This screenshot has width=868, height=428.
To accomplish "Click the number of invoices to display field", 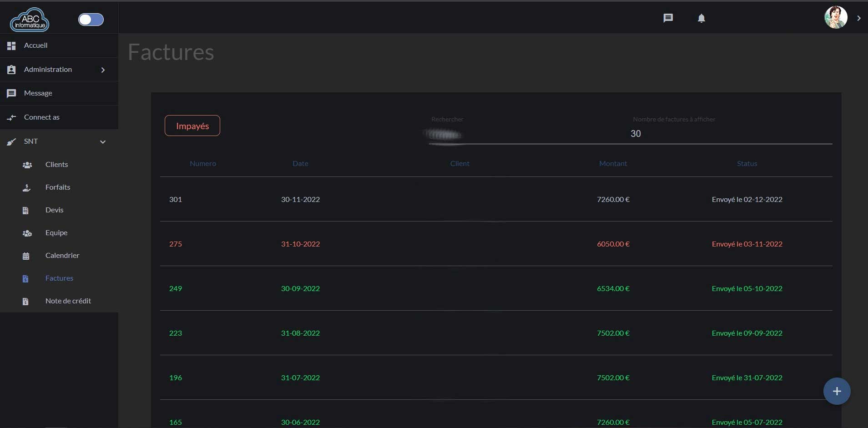I will (x=728, y=134).
